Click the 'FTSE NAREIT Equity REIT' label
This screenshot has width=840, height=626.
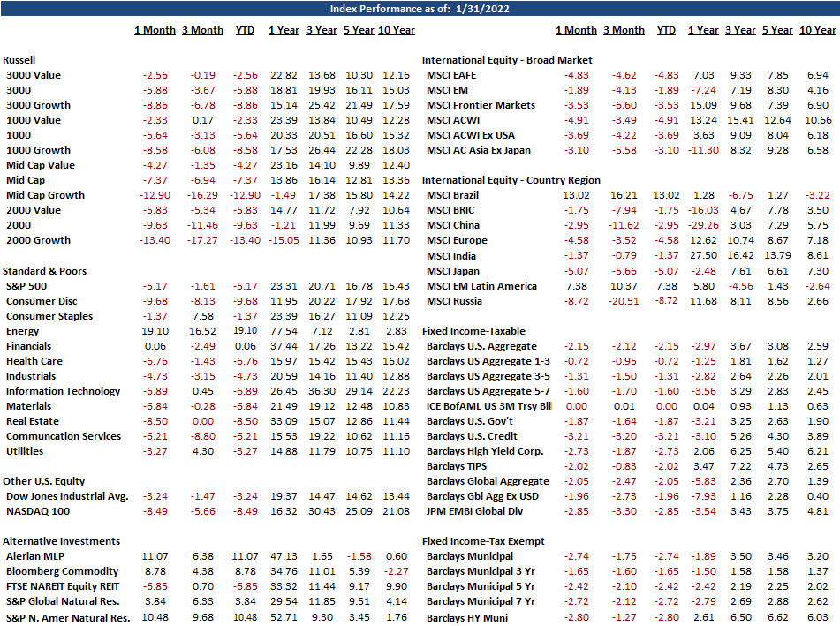[63, 586]
